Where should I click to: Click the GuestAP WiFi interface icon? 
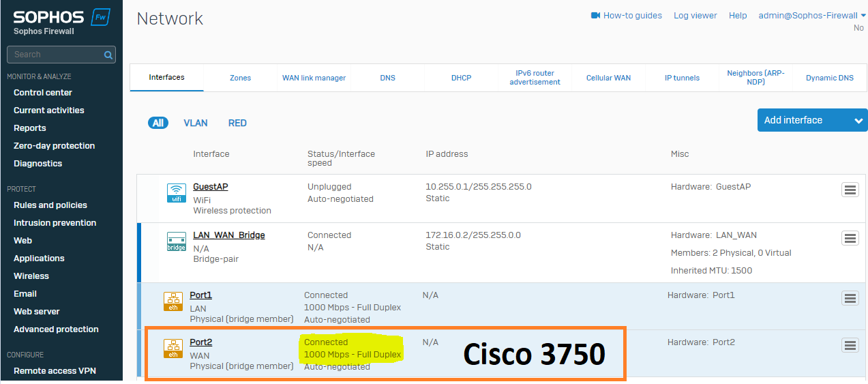click(x=177, y=193)
